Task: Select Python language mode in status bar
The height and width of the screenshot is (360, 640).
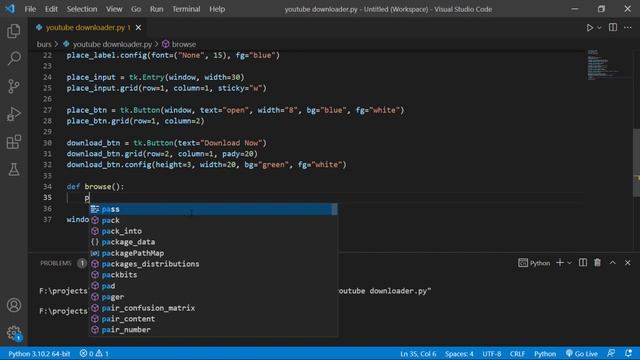Action: pyautogui.click(x=545, y=353)
